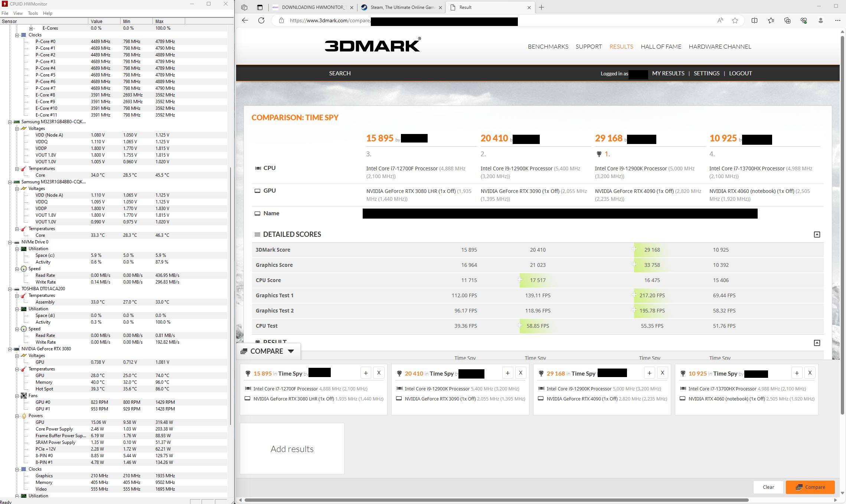
Task: Remove the 15 895 result with X
Action: pos(379,373)
